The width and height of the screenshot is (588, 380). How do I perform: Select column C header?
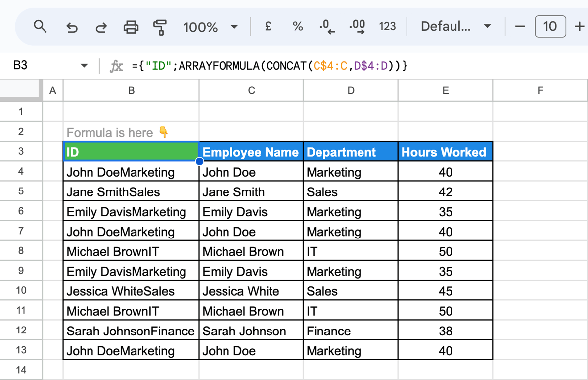pyautogui.click(x=251, y=90)
